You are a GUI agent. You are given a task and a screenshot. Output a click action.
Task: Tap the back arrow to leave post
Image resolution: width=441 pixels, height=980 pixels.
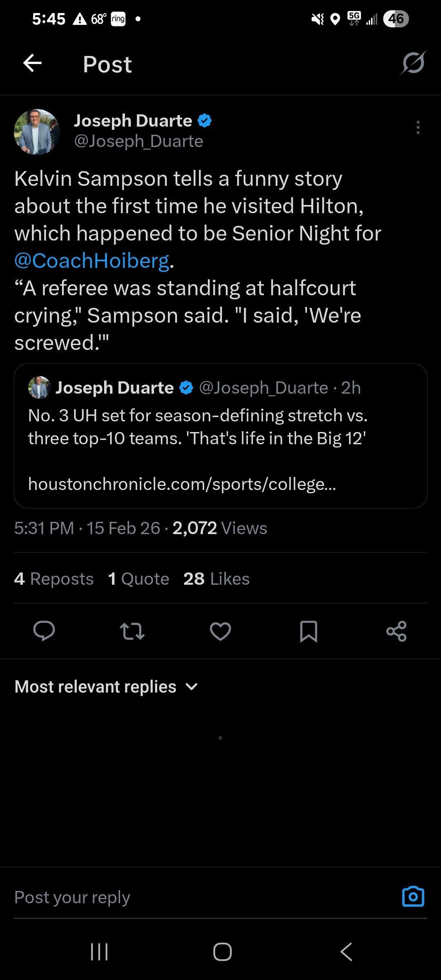(33, 63)
